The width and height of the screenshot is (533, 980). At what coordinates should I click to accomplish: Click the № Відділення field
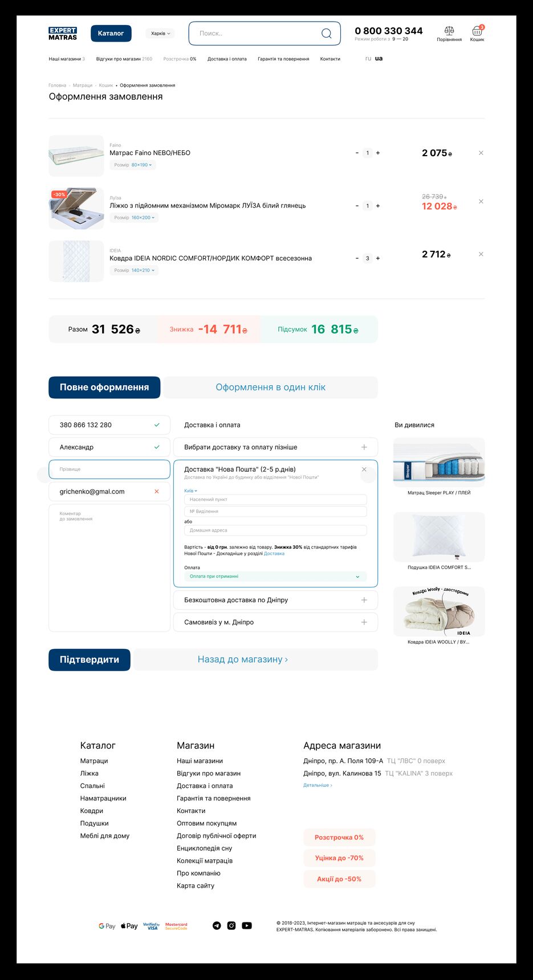(275, 512)
